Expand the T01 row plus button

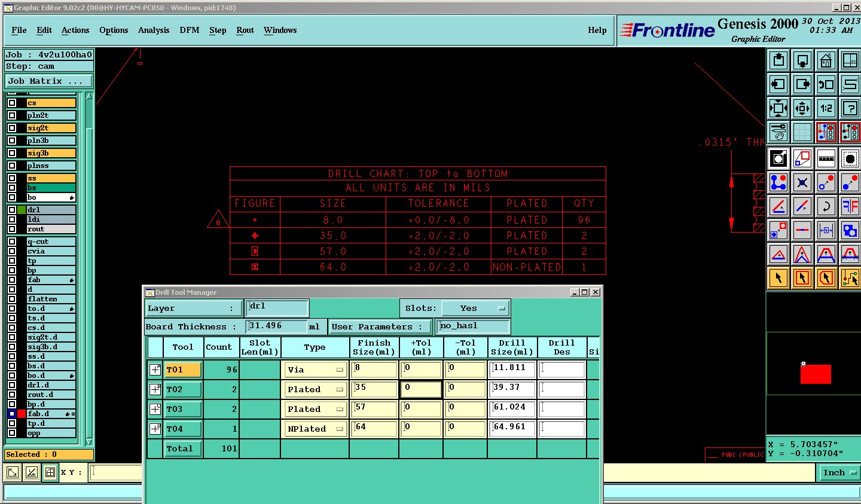point(155,369)
